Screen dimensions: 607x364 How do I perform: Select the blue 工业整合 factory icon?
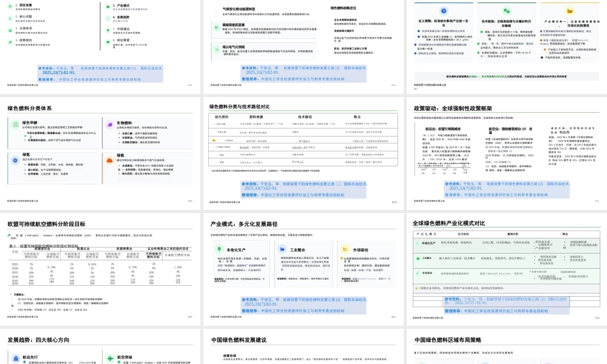click(x=282, y=248)
